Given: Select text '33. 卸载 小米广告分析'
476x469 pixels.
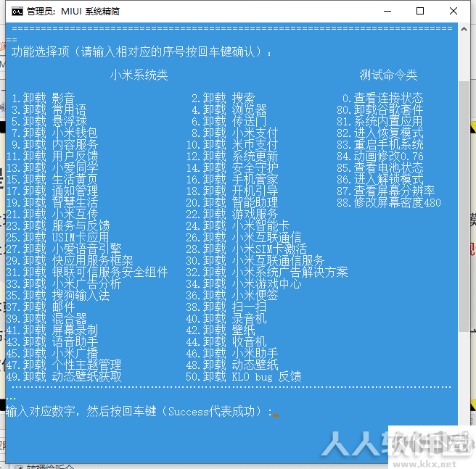Looking at the screenshot, I should (64, 283).
